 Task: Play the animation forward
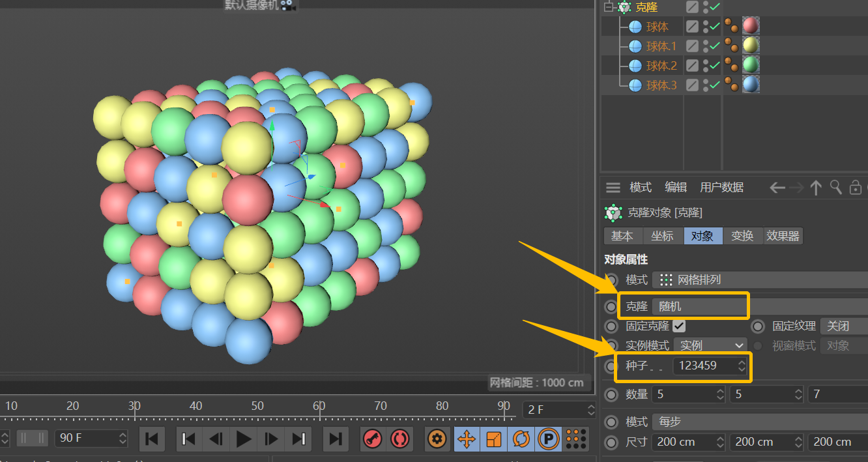coord(244,439)
